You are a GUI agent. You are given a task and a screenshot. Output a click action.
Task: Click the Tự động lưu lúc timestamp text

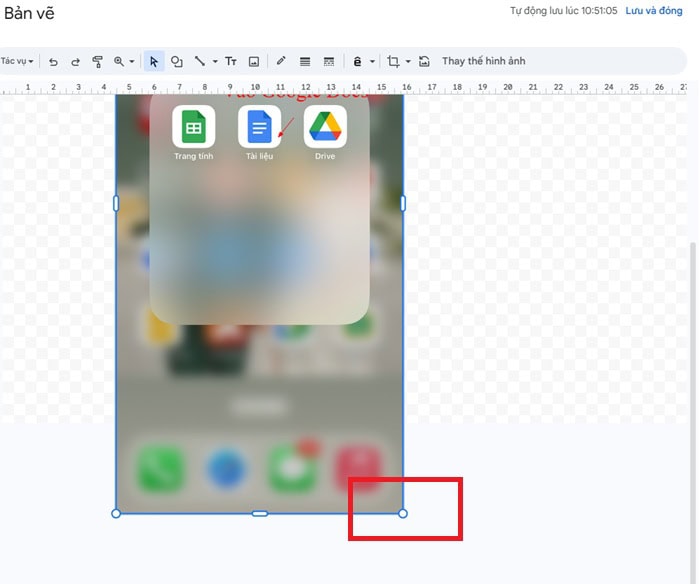click(564, 11)
